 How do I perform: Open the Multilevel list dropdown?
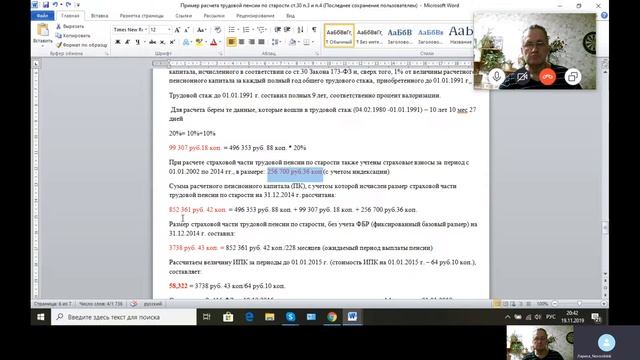pos(261,30)
